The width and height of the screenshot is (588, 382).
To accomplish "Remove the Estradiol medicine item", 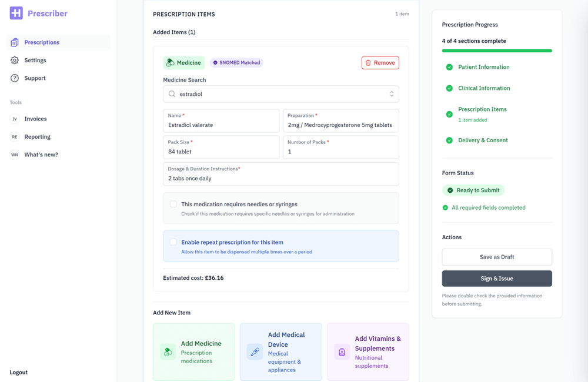I will 380,63.
